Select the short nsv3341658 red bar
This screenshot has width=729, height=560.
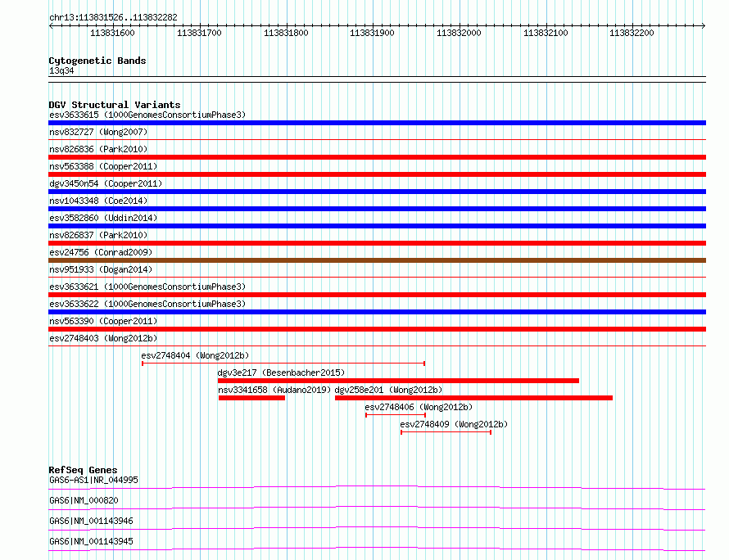[251, 398]
